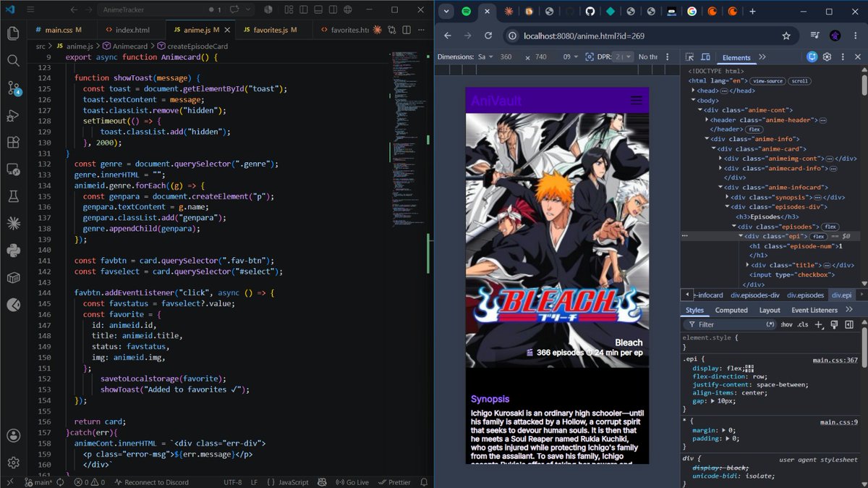
Task: Open the Chrome three-dot menu
Action: click(855, 35)
